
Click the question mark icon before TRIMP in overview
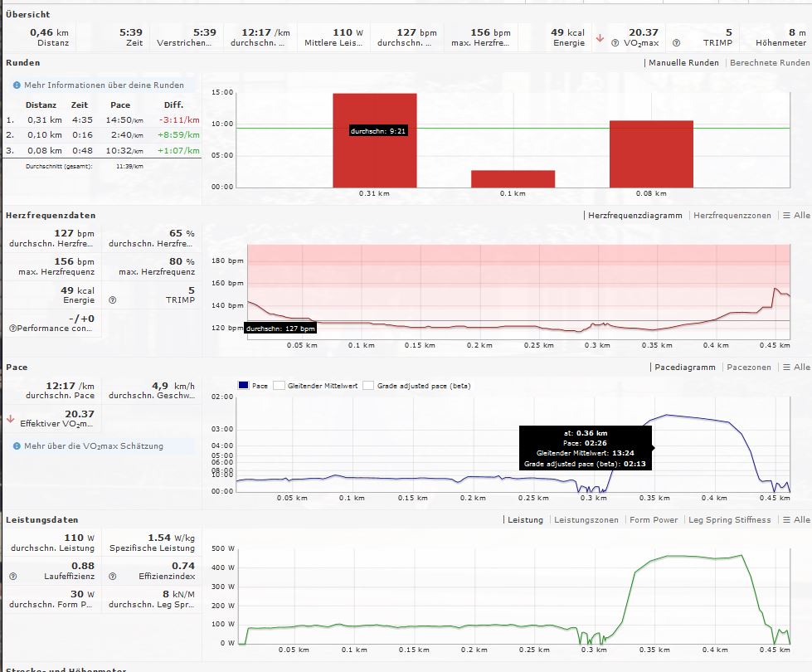[676, 43]
